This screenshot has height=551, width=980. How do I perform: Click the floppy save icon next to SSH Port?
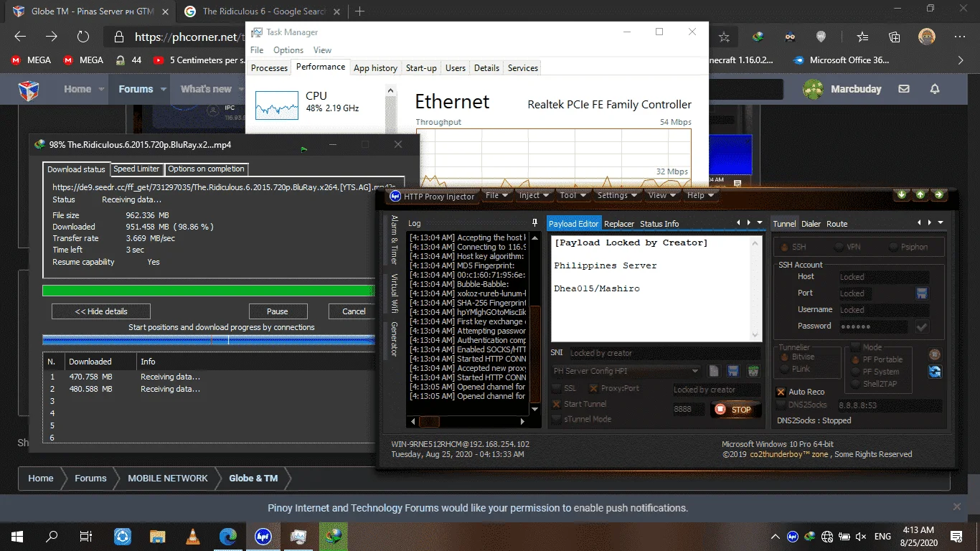[x=922, y=293]
